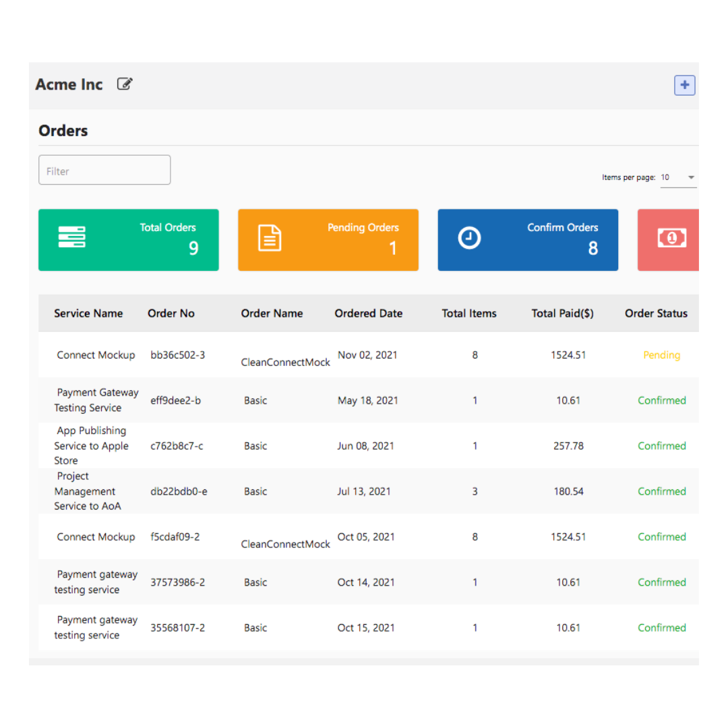Click Confirmed status of order c762b8c7-c

[662, 446]
